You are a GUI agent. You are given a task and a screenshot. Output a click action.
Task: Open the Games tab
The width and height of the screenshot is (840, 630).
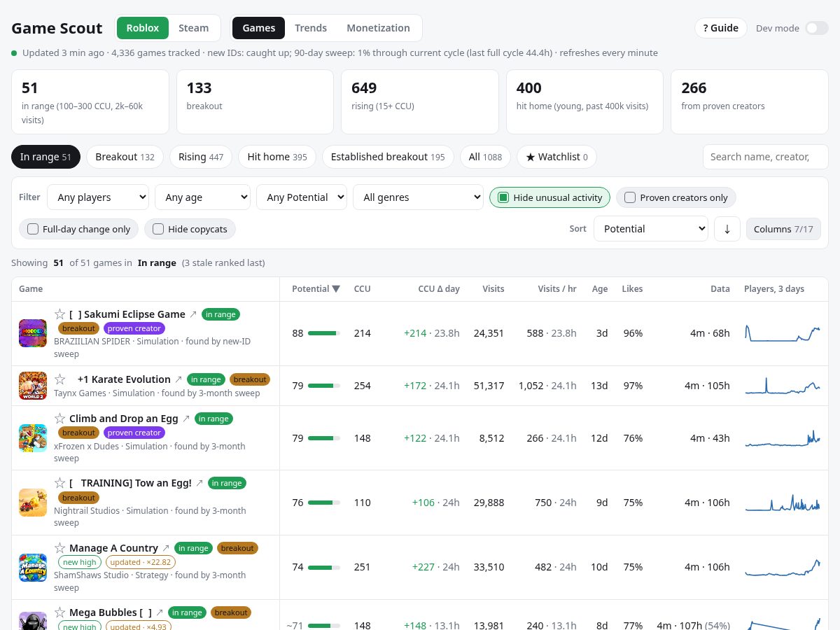click(x=258, y=28)
